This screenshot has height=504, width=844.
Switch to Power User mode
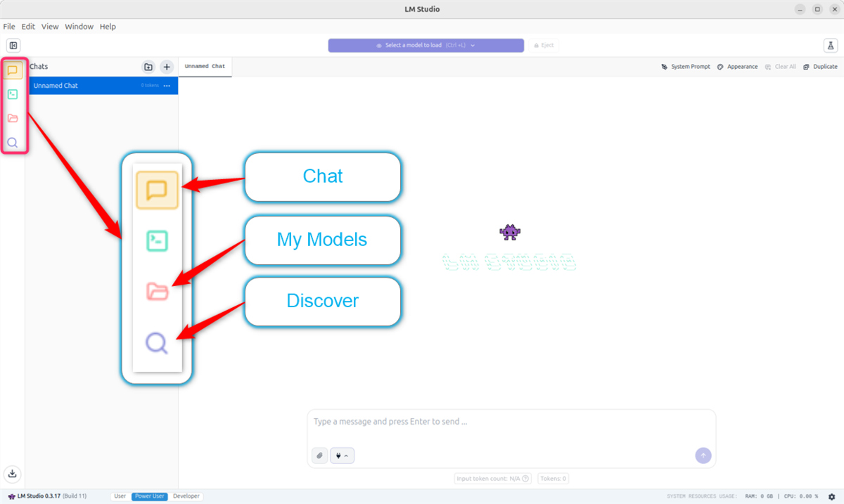150,496
